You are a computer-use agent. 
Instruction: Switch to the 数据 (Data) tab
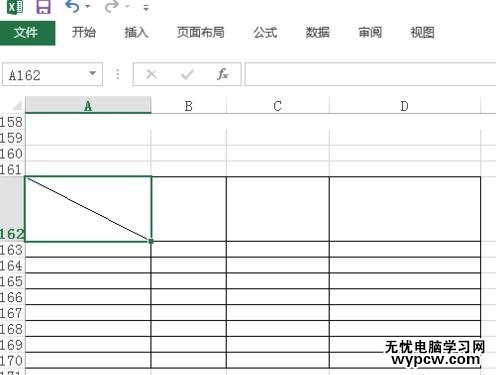(317, 33)
